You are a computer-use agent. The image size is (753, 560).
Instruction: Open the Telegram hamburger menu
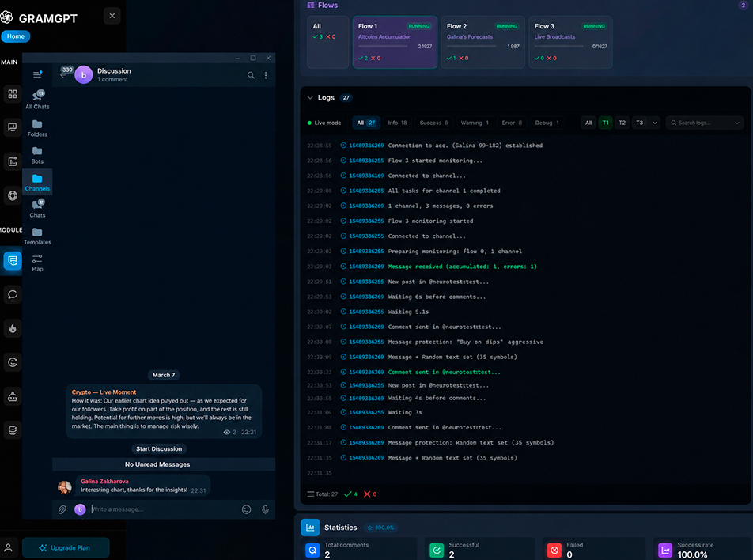coord(37,74)
